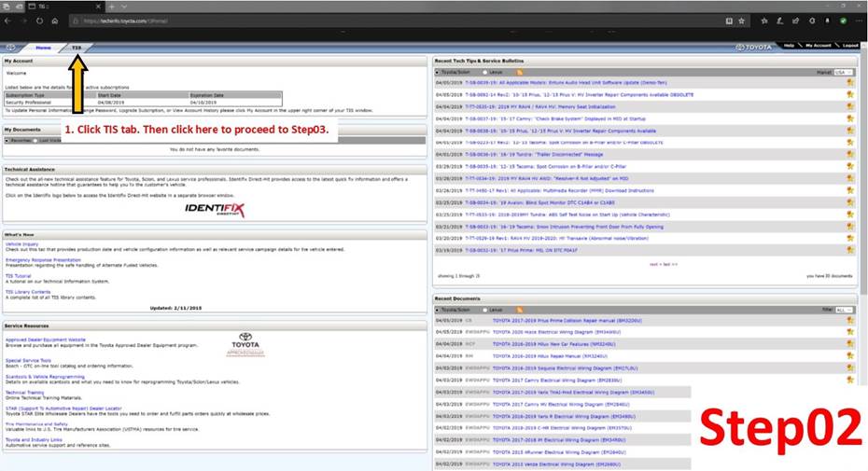
Task: Open a new browser tab with plus
Action: 111,7
